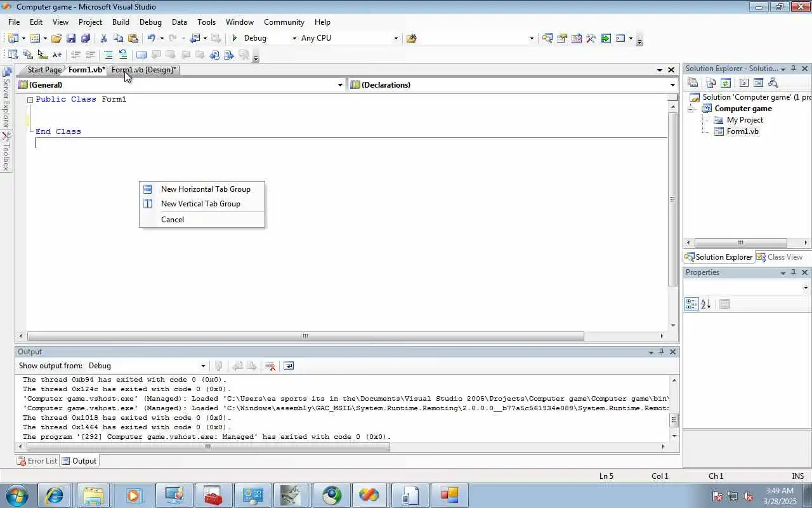Open the Any CPU platform dropdown
Viewport: 812px width, 508px height.
click(396, 38)
